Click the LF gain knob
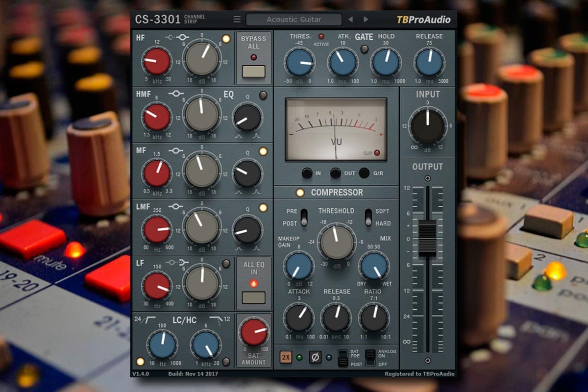588x392 pixels. coord(202,283)
